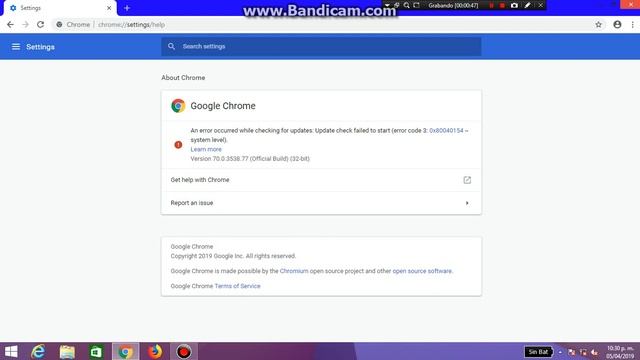Expand the Report an issue row arrow
The height and width of the screenshot is (360, 640).
[x=467, y=203]
